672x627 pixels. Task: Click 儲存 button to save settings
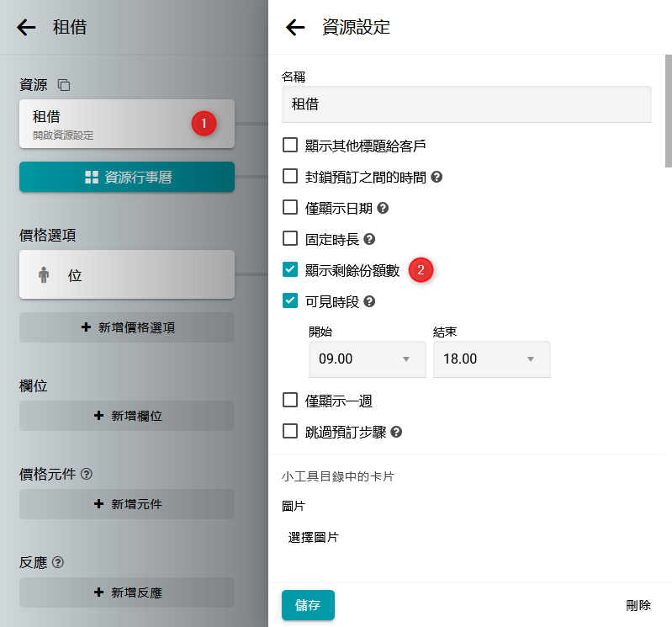(x=308, y=605)
